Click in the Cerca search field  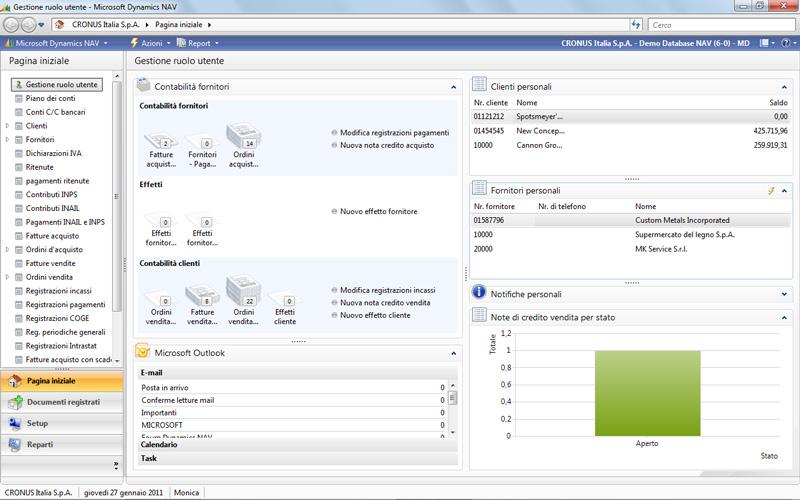point(710,24)
